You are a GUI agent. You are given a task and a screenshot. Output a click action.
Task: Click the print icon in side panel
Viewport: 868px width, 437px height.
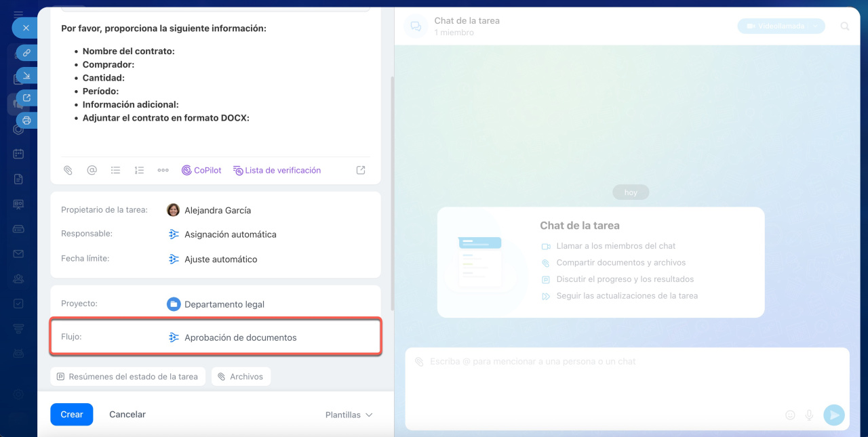coord(26,121)
